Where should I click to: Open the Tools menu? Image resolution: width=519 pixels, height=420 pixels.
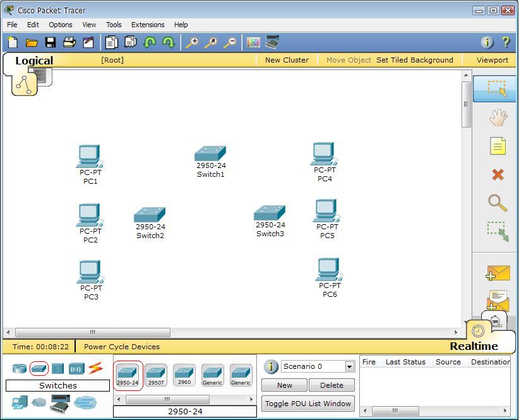click(114, 25)
